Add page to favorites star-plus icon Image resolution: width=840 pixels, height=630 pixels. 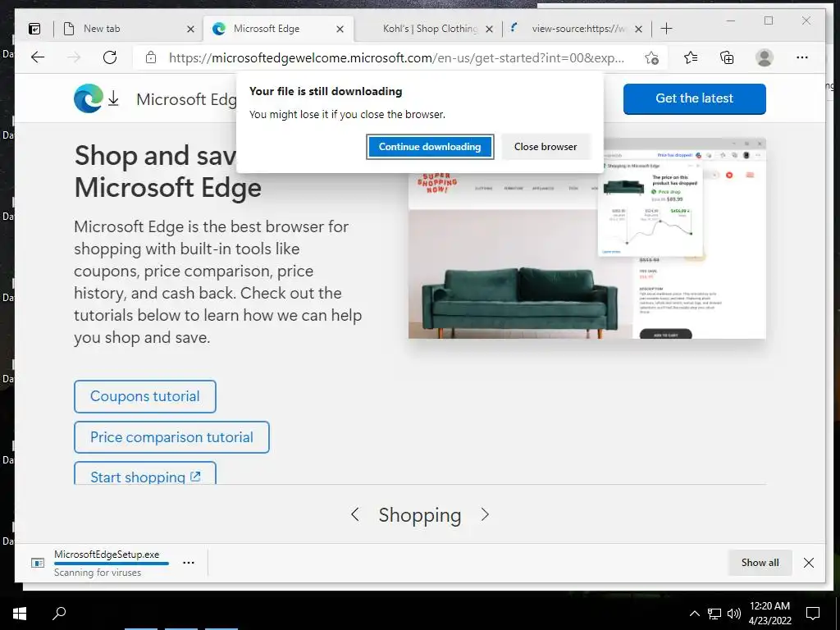651,58
